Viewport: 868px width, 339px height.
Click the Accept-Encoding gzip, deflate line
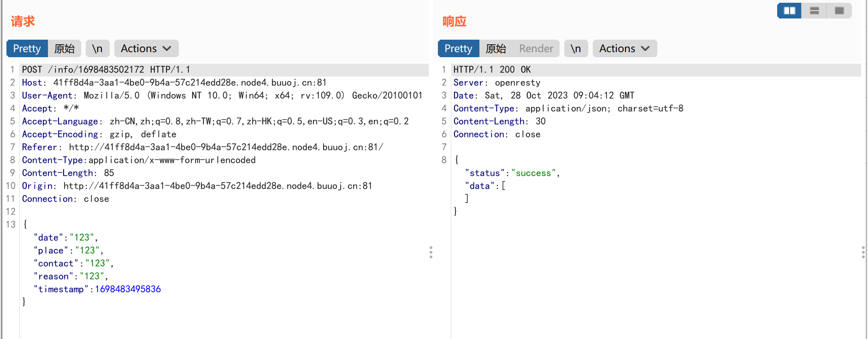[99, 134]
